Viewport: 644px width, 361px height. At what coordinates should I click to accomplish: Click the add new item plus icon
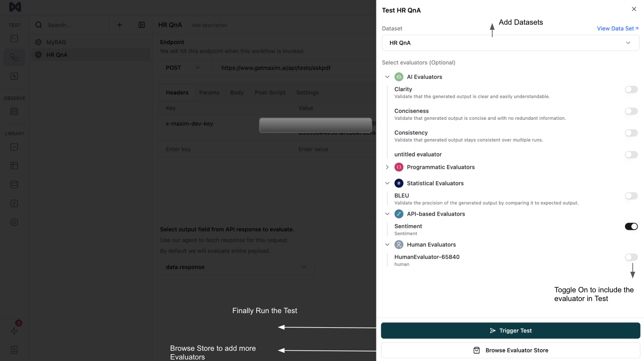pos(119,25)
